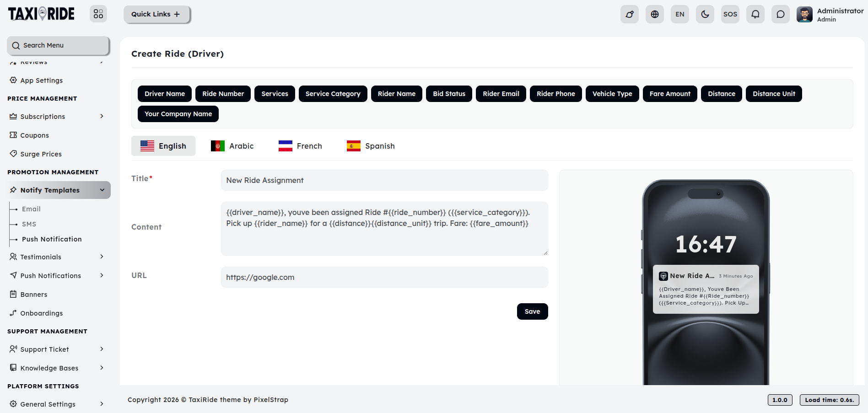The image size is (868, 413).
Task: Switch to the Spanish language tab
Action: (x=371, y=146)
